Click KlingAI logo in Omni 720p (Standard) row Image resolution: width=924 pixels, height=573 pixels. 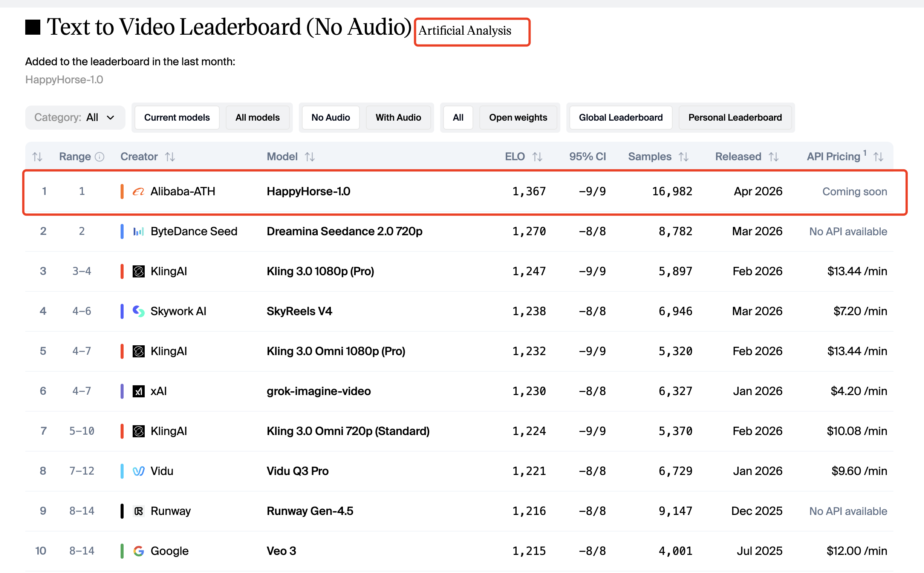click(138, 431)
